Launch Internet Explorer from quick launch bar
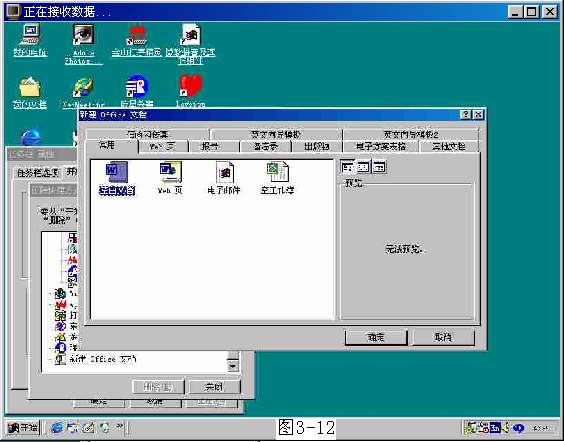This screenshot has width=564, height=442. [57, 428]
